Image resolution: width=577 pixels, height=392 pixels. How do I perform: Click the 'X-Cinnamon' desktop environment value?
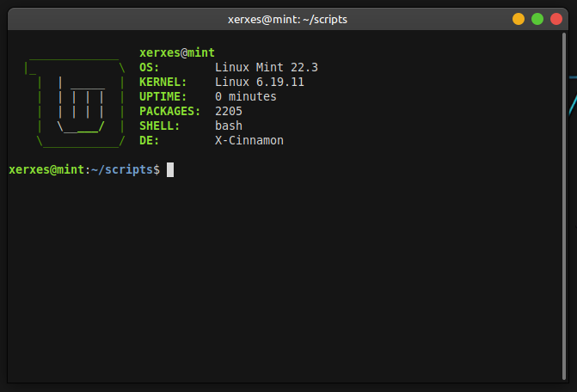tap(249, 141)
